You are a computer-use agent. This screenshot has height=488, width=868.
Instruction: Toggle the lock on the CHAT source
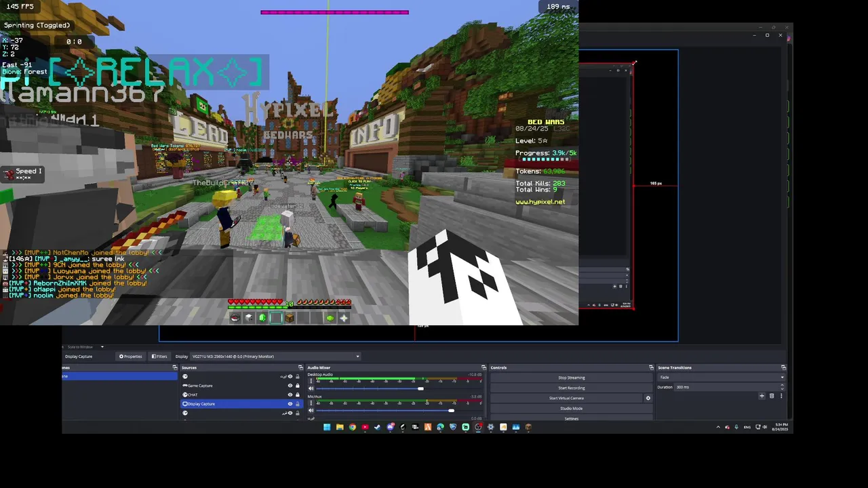pyautogui.click(x=297, y=394)
